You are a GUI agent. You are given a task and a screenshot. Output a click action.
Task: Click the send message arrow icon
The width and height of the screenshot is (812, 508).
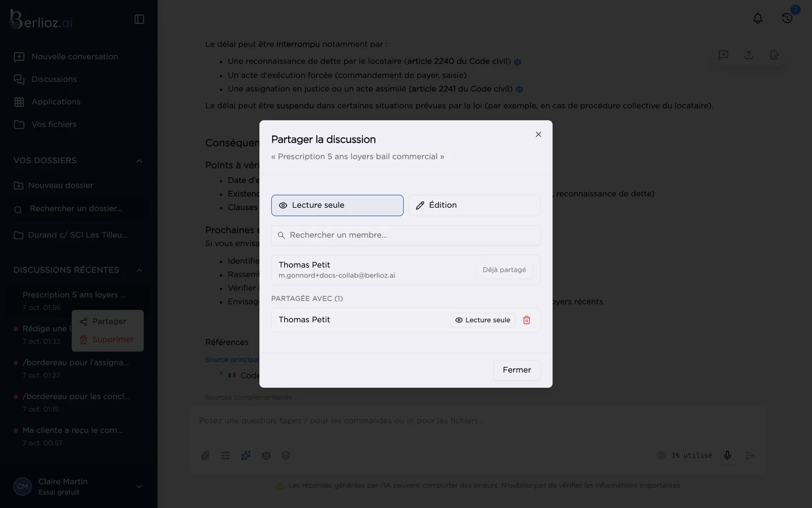[x=750, y=456]
